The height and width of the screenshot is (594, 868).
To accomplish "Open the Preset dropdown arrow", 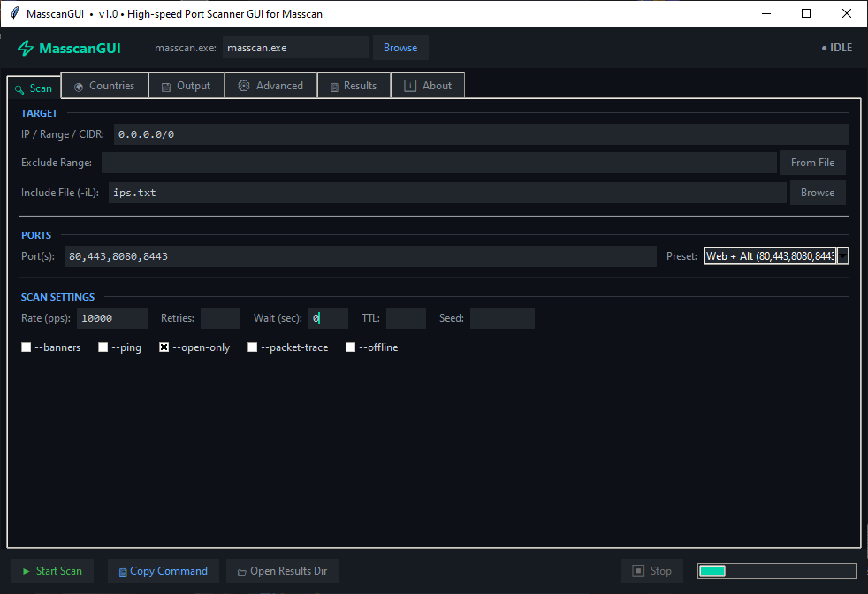I will [842, 255].
